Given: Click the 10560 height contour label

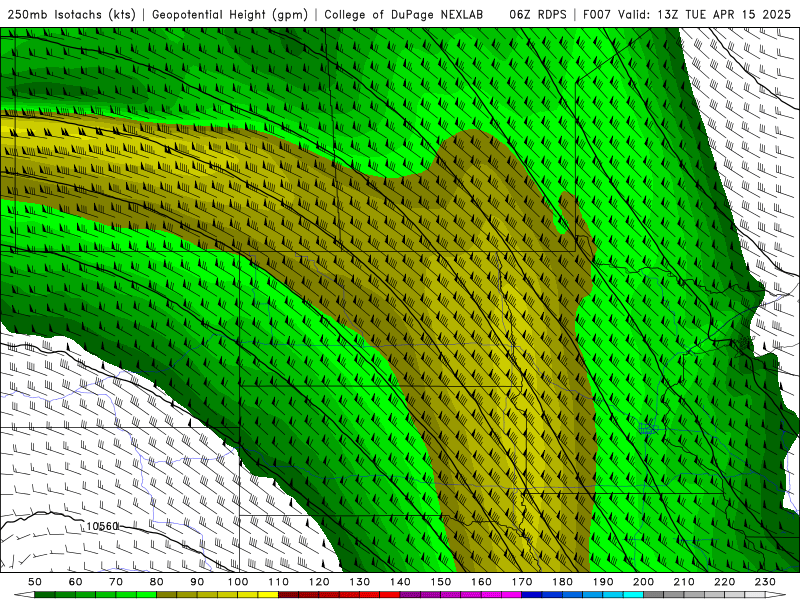Looking at the screenshot, I should click(x=102, y=526).
